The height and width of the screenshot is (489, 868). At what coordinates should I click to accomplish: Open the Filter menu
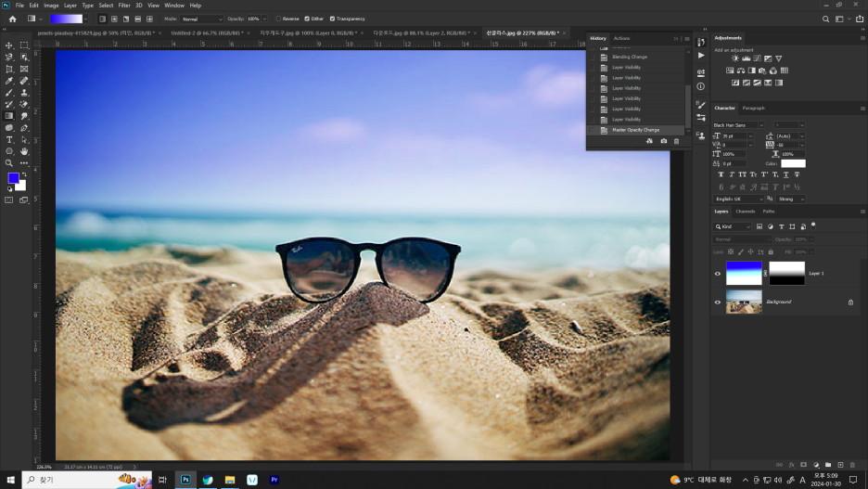pyautogui.click(x=124, y=6)
